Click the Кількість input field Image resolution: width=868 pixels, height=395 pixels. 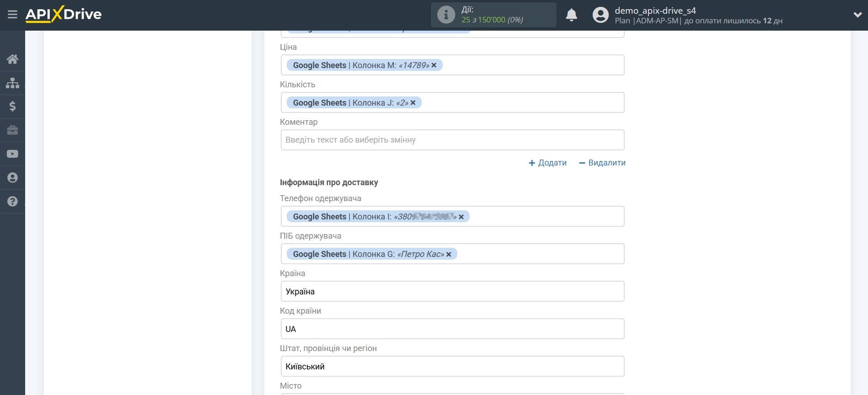click(x=452, y=102)
